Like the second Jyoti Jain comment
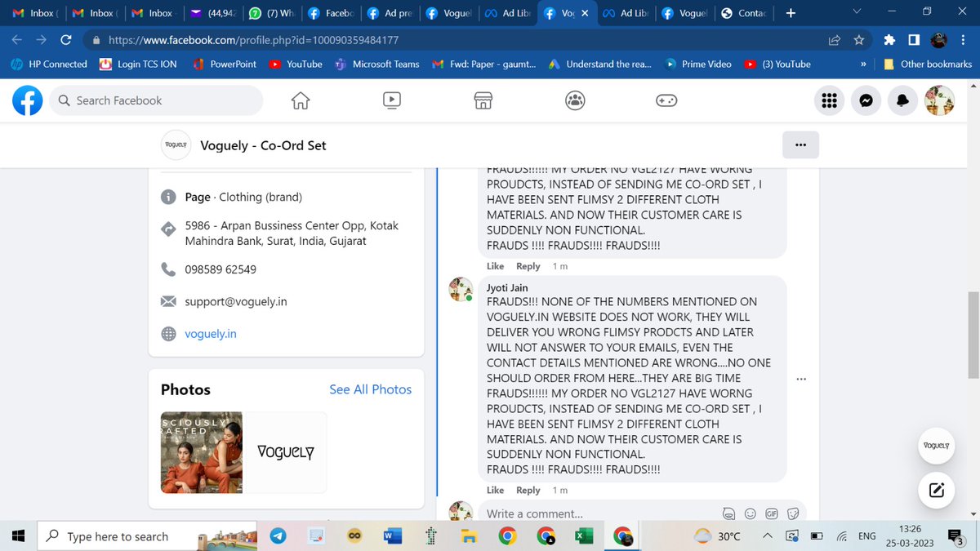 coord(495,490)
